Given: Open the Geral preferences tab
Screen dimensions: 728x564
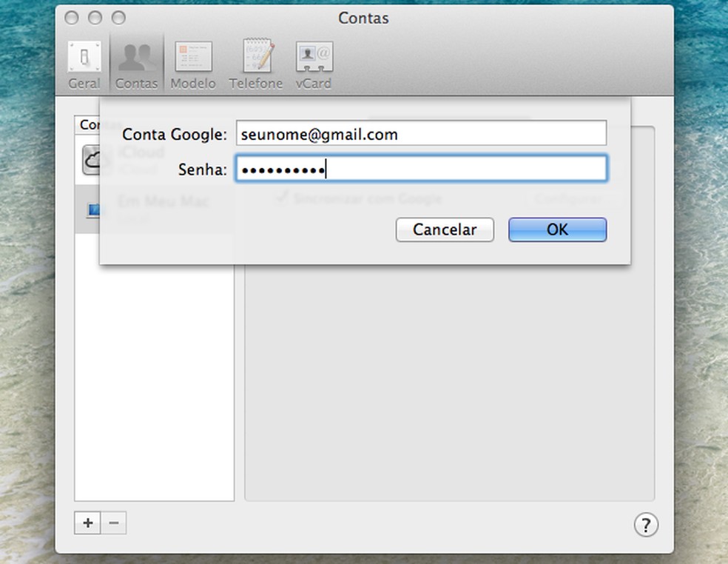Looking at the screenshot, I should coord(84,64).
